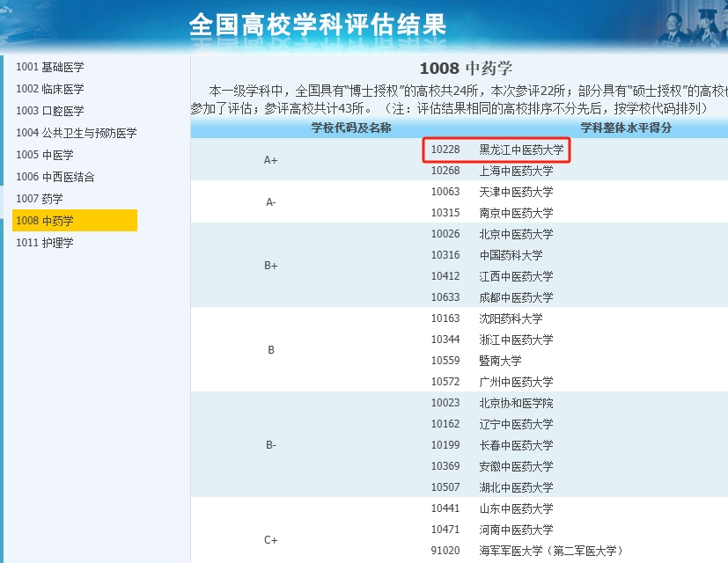This screenshot has height=563, width=728.
Task: Click the A- grade cell
Action: [270, 202]
